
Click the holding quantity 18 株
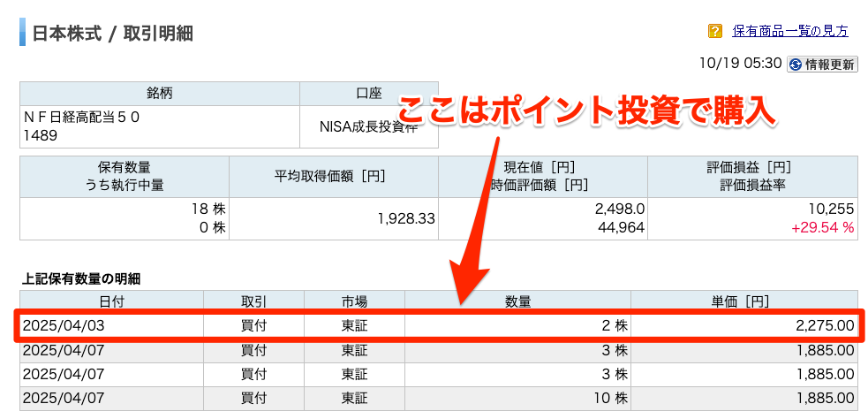(x=210, y=209)
